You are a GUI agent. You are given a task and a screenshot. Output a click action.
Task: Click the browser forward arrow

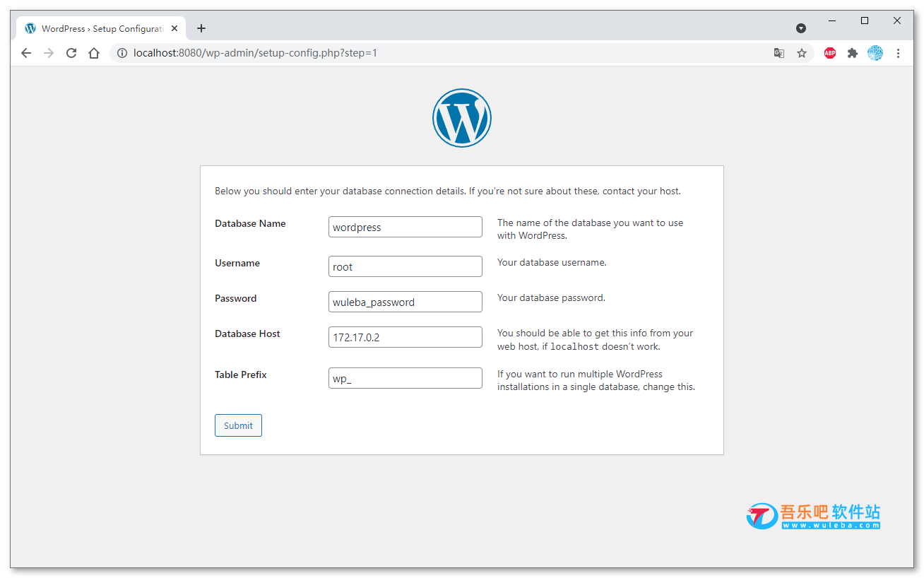click(49, 53)
